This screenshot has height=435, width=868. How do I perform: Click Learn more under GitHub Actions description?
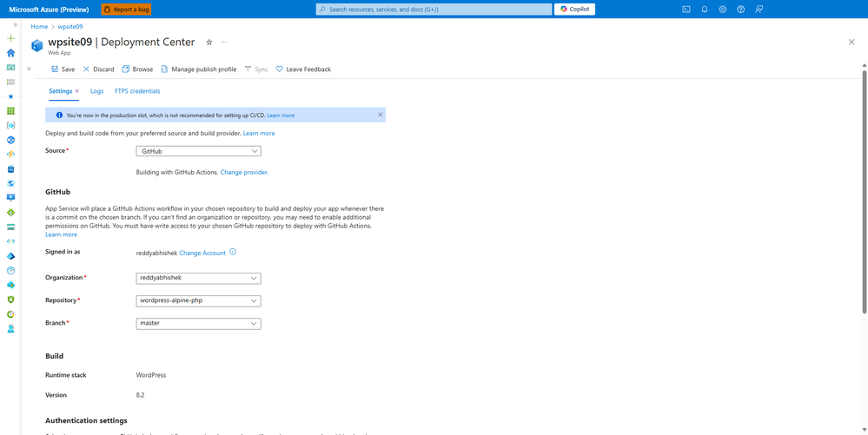coord(62,234)
